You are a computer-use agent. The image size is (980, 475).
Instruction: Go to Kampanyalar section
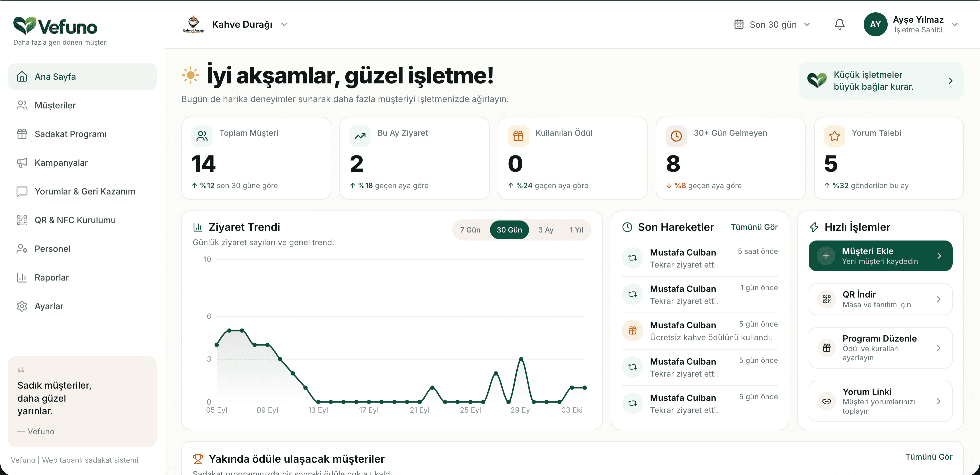[82, 163]
